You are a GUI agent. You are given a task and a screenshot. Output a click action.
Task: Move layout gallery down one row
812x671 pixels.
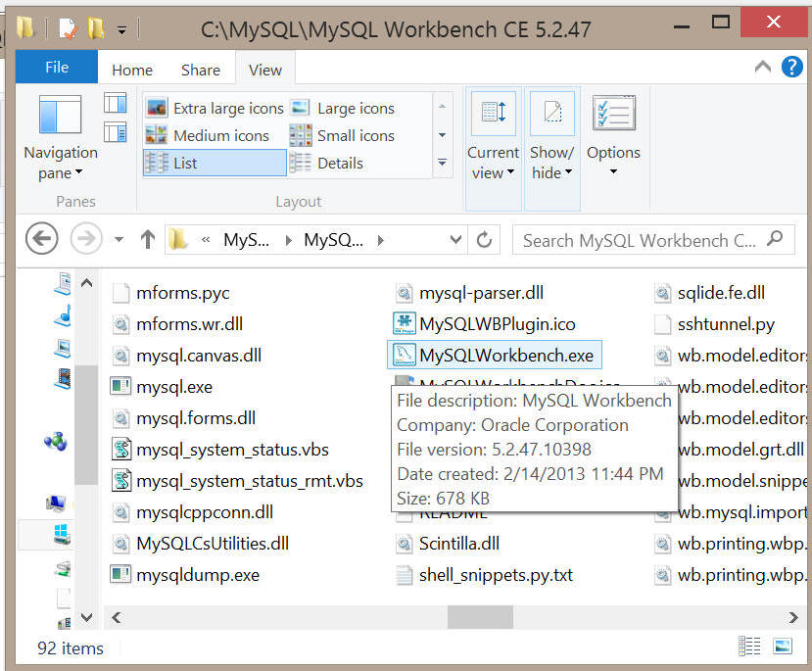pos(443,135)
